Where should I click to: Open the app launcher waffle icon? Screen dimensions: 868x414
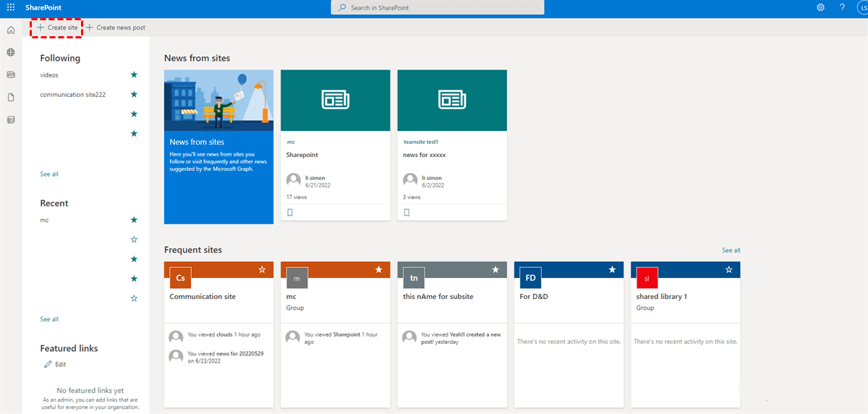(11, 7)
